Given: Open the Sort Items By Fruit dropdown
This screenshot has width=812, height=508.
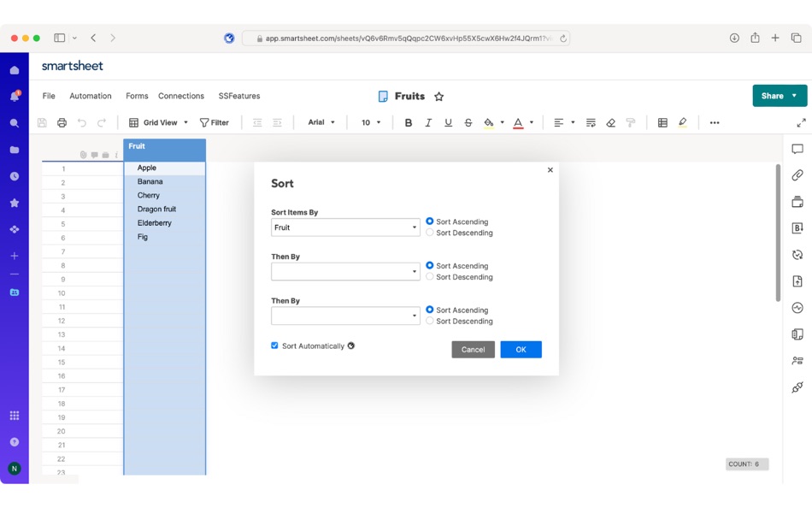Looking at the screenshot, I should tap(345, 227).
